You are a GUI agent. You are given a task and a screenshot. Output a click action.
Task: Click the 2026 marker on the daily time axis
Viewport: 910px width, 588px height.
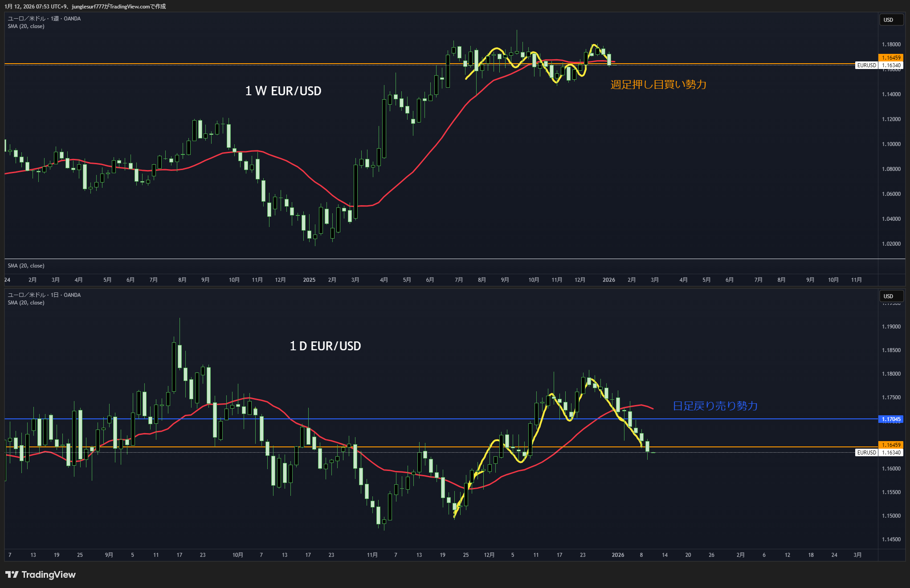click(x=618, y=555)
